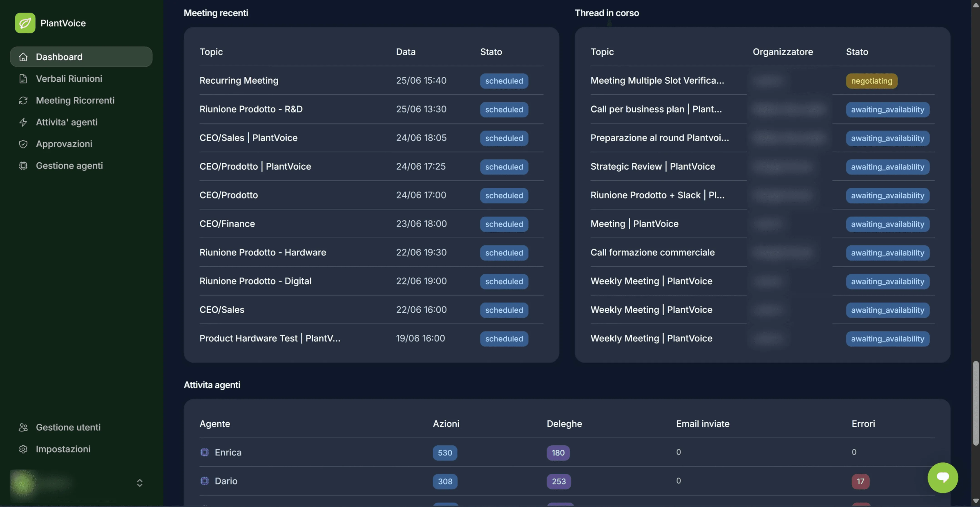Click the Dashboard home icon

coord(23,57)
